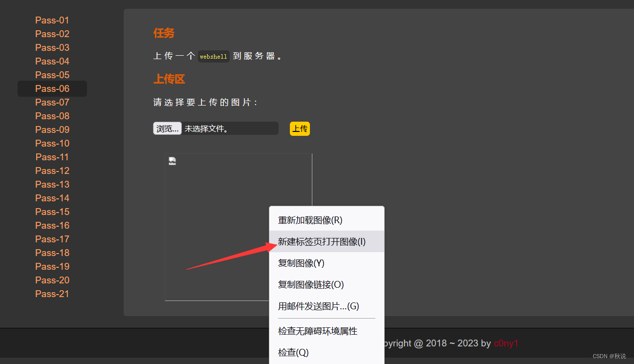
Task: Go to the Pass-03 level
Action: click(x=52, y=47)
